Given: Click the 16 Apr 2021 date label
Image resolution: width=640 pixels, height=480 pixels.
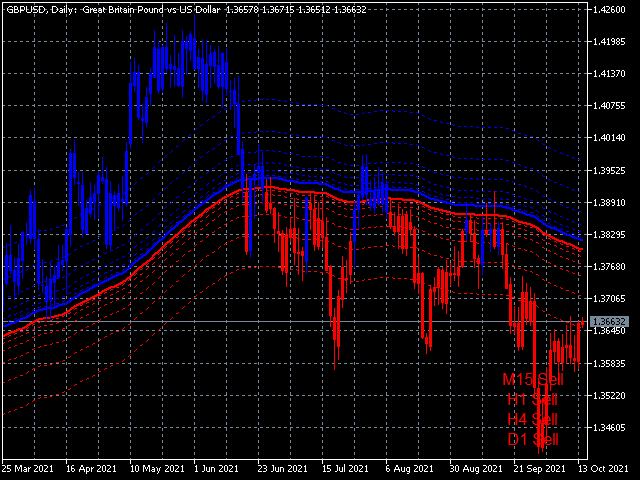Looking at the screenshot, I should (90, 468).
